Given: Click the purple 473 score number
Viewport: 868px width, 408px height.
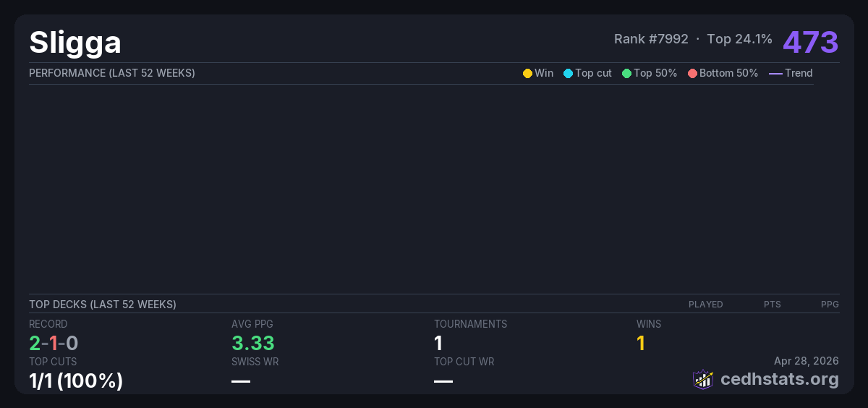Looking at the screenshot, I should click(810, 42).
